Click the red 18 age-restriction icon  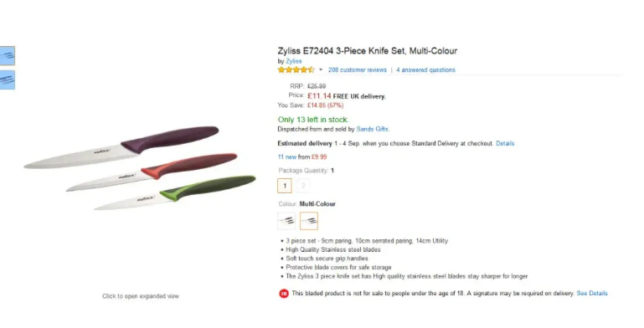coord(283,294)
